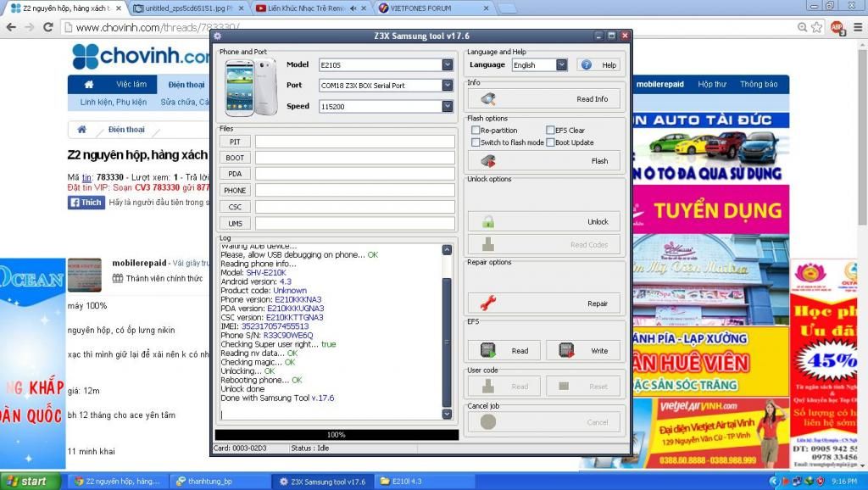868x490 pixels.
Task: Click the Z3X gear icon in title bar
Action: tap(218, 36)
